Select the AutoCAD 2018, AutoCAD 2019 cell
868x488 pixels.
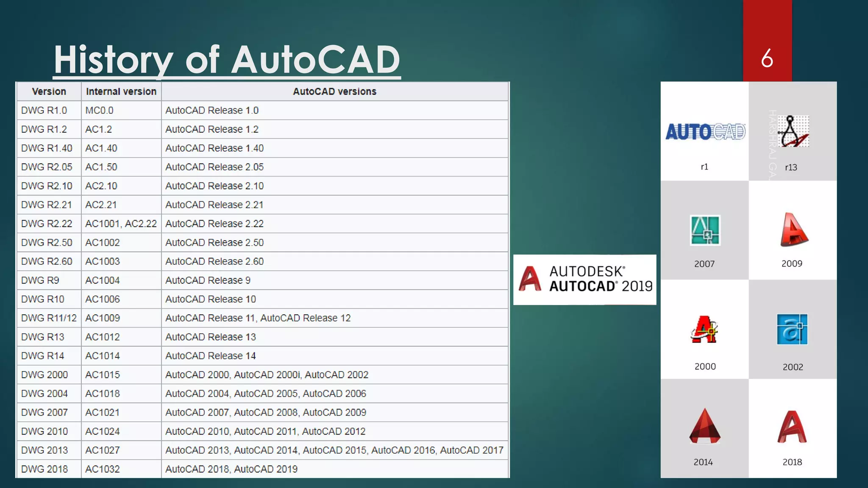click(335, 469)
